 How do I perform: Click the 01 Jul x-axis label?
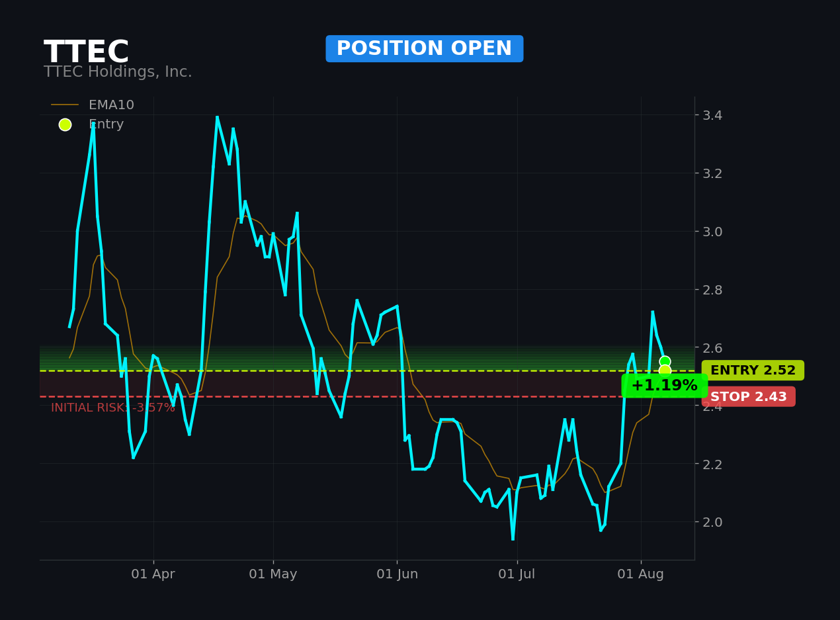tap(517, 574)
